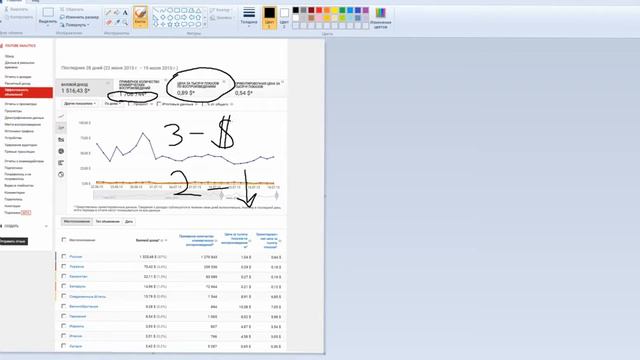Expand the Кисти brushes dropdown arrow
The width and height of the screenshot is (640, 360).
tap(140, 25)
